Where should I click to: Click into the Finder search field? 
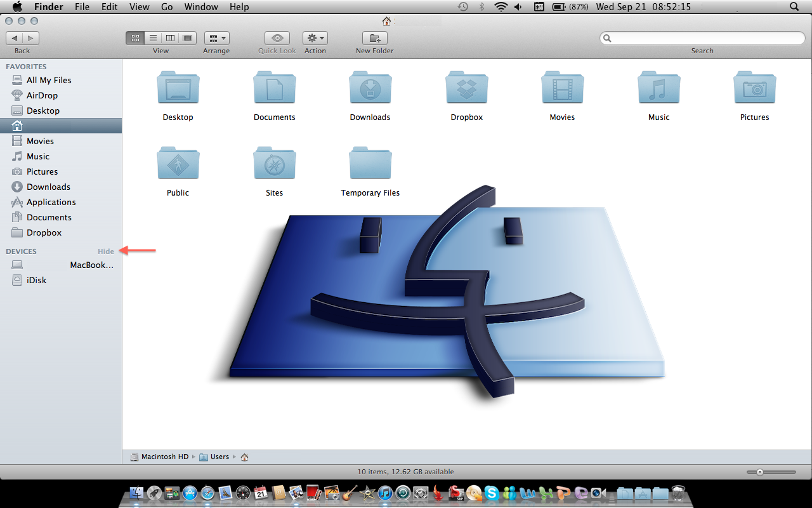point(702,38)
